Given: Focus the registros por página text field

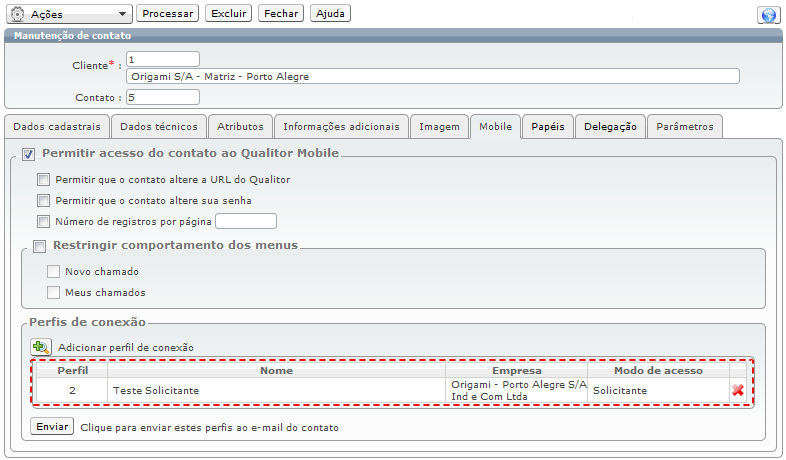Looking at the screenshot, I should tap(246, 222).
